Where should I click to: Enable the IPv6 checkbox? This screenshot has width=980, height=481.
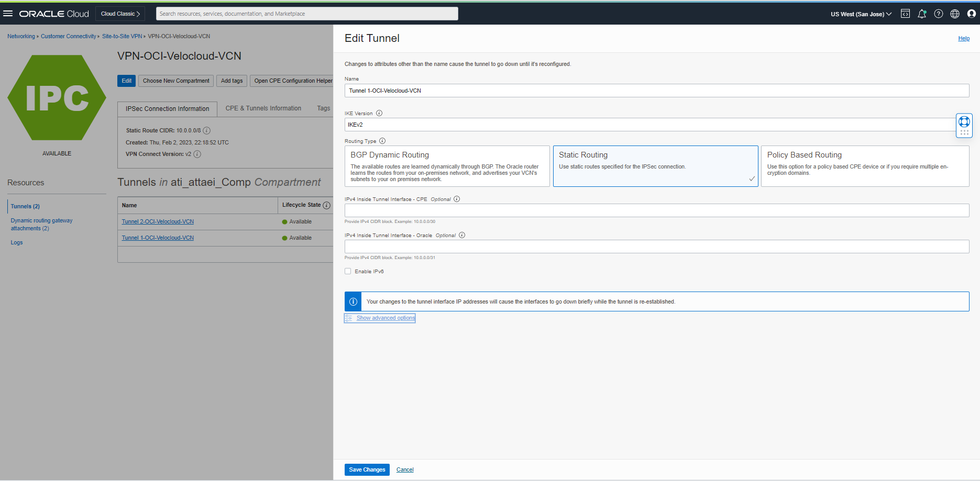pos(348,271)
